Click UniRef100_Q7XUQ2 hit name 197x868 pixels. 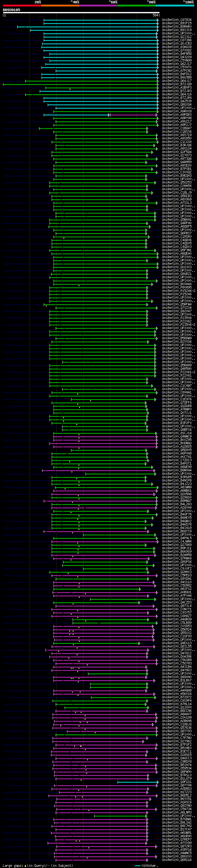click(176, 50)
